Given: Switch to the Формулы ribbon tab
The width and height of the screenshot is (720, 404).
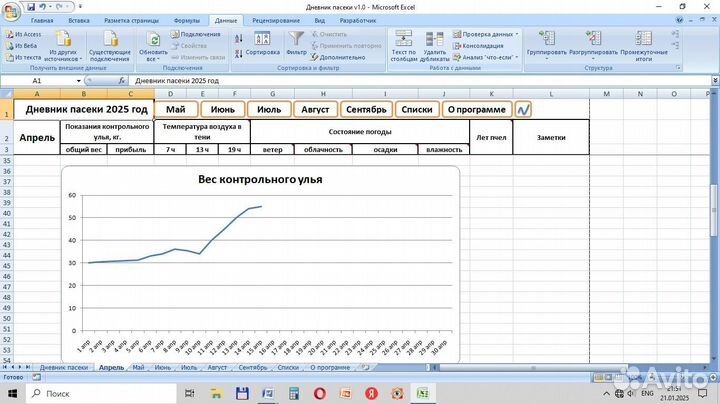Looking at the screenshot, I should pos(186,20).
